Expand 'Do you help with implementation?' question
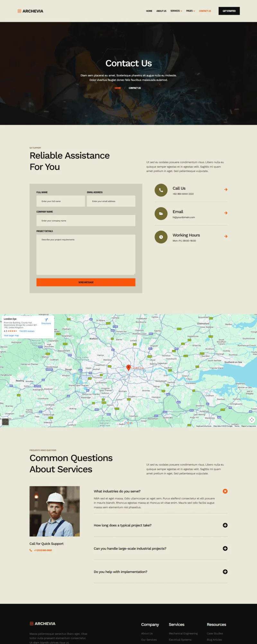This screenshot has width=257, height=644. [225, 572]
